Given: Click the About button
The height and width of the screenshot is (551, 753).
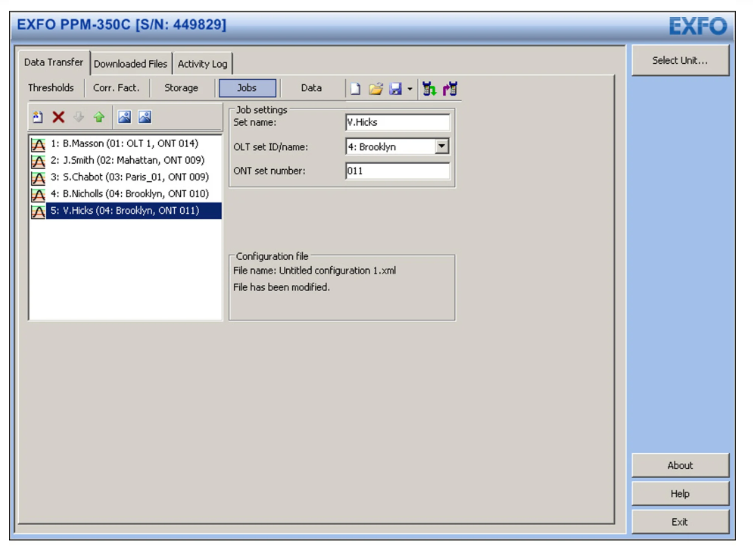Looking at the screenshot, I should (x=679, y=466).
